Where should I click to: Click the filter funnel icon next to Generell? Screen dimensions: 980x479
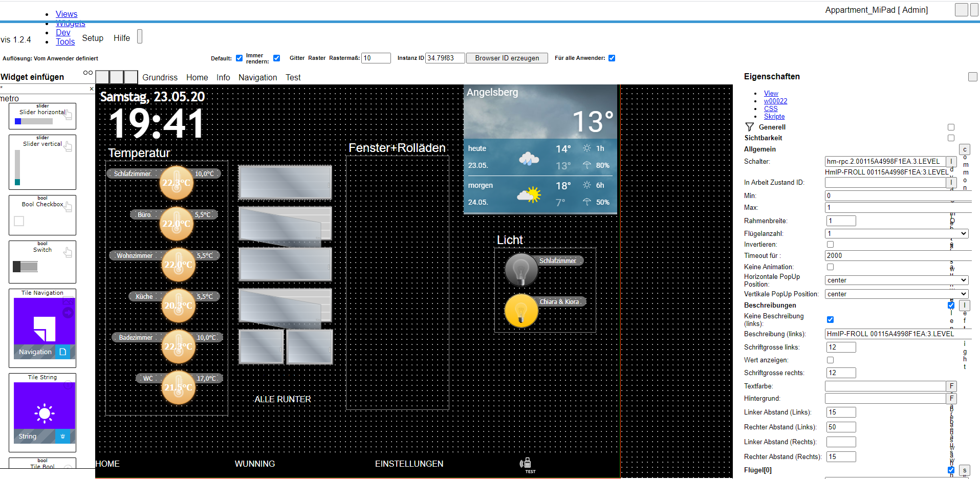[749, 127]
